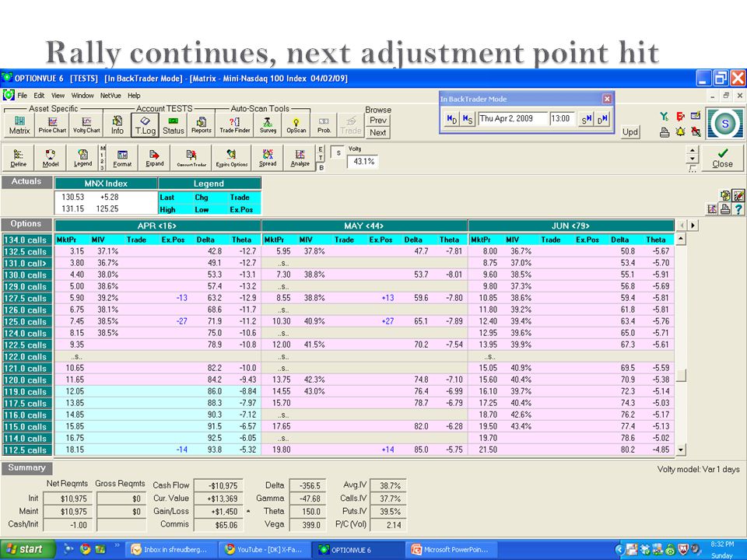The height and width of the screenshot is (560, 747).
Task: Open the Volty Chart tool
Action: coord(86,125)
